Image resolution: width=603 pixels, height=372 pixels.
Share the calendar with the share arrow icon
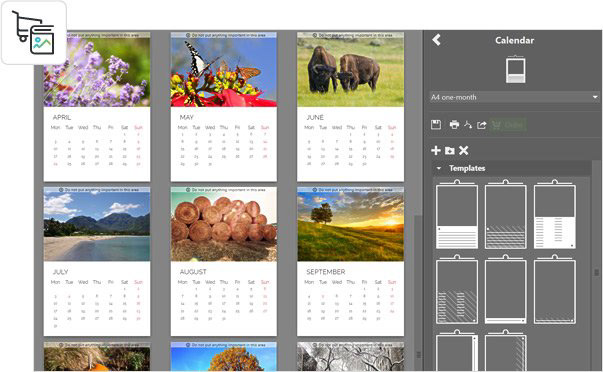click(x=481, y=125)
